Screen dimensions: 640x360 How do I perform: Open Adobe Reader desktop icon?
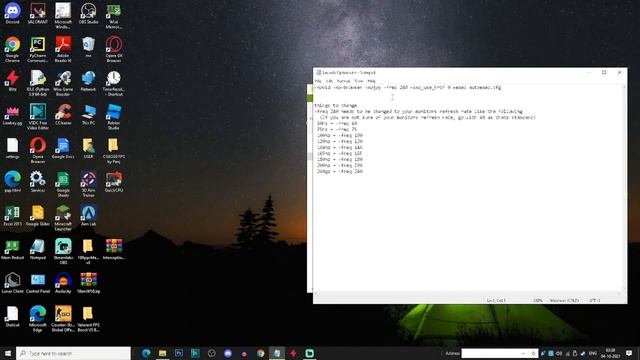coord(63,49)
